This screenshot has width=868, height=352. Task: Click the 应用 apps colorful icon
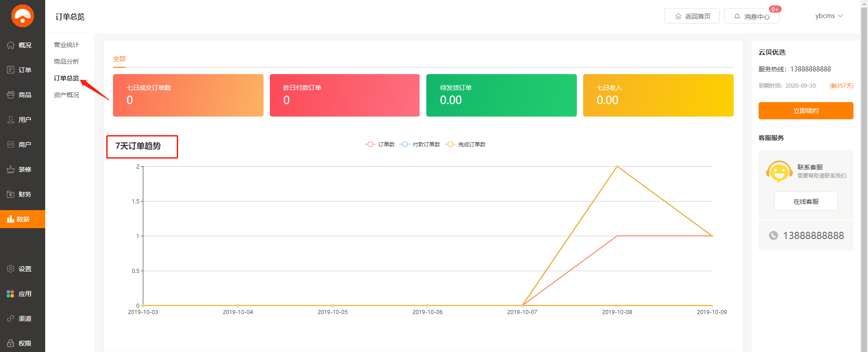11,294
